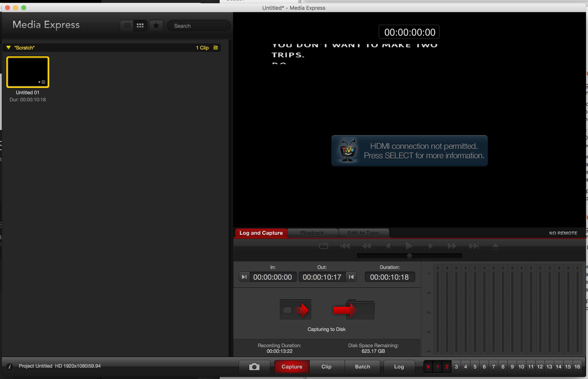Viewport: 588px width, 379px height.
Task: Toggle audio channel 8
Action: pos(503,367)
